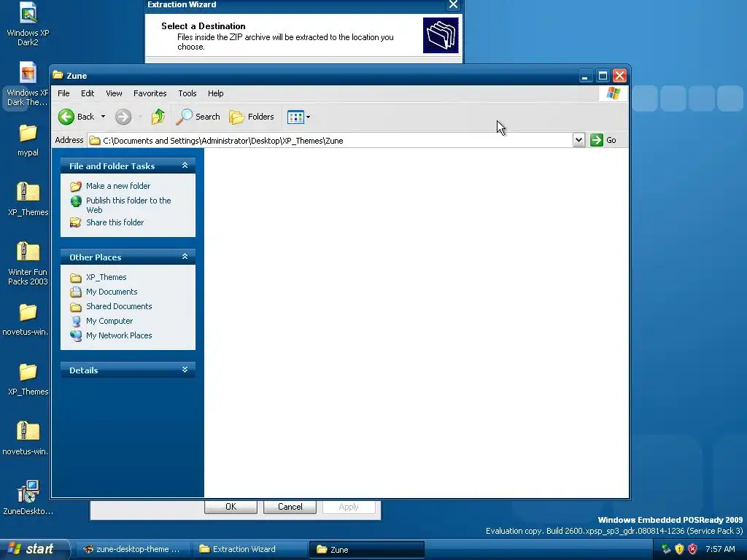Screen dimensions: 747x560
Task: Click Cancel in the dialog behind Zune
Action: pos(290,507)
